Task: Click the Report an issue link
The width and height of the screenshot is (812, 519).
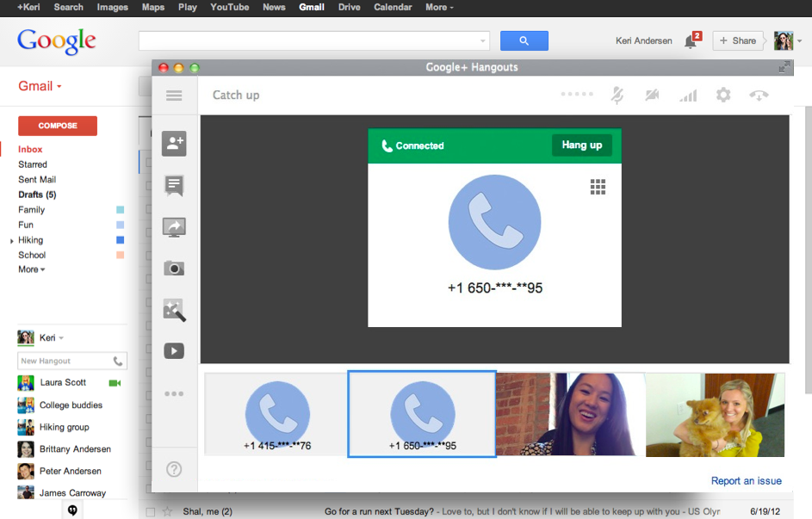Action: pyautogui.click(x=746, y=481)
